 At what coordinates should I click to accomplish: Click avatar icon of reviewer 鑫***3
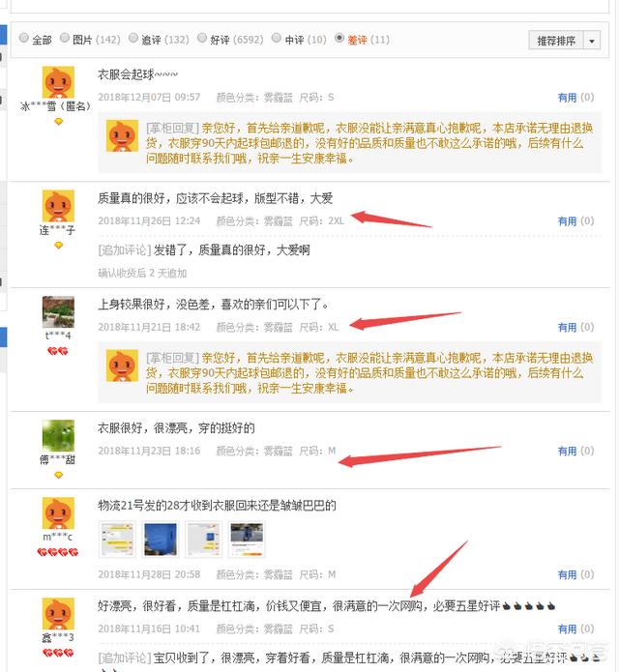(58, 614)
